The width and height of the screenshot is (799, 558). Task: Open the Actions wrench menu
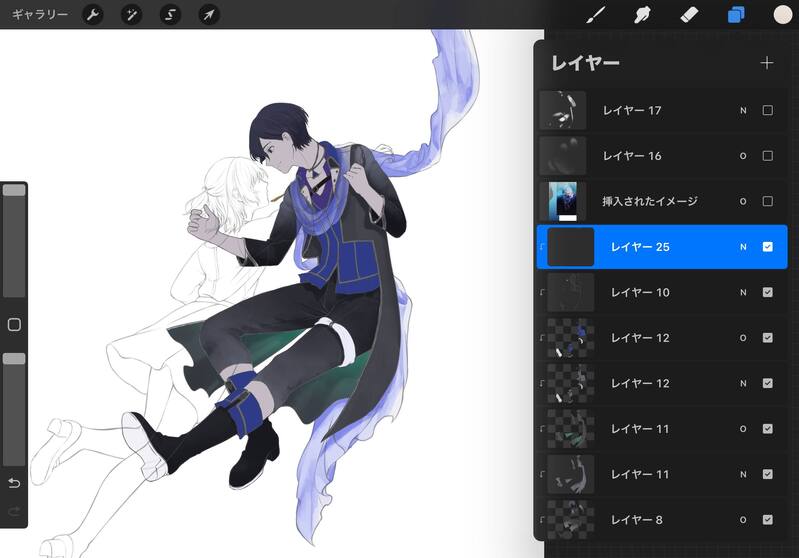[93, 15]
